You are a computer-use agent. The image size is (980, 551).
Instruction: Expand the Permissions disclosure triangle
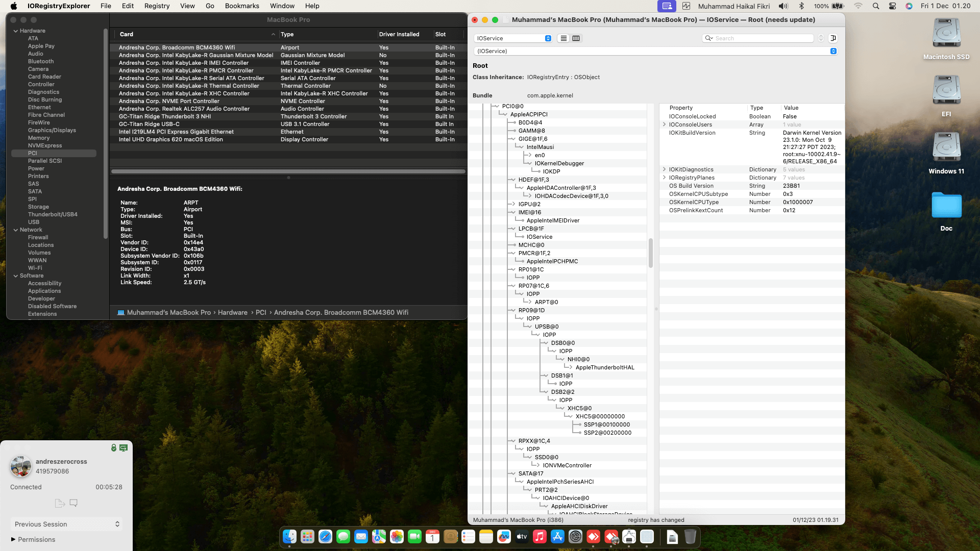click(x=13, y=539)
